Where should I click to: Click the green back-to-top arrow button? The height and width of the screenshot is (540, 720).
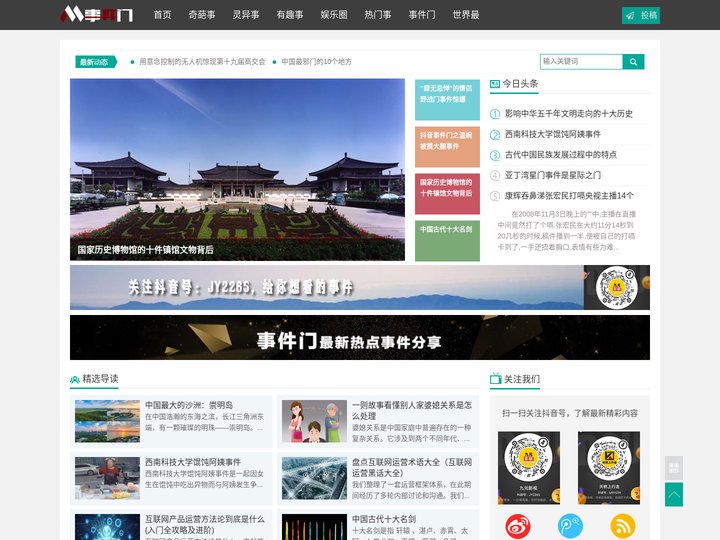674,495
